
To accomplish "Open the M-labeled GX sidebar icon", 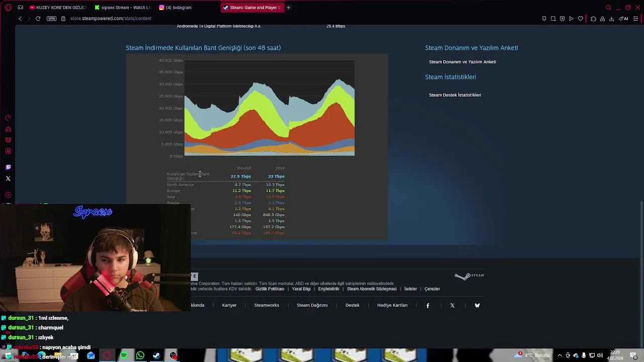I will coord(8,151).
